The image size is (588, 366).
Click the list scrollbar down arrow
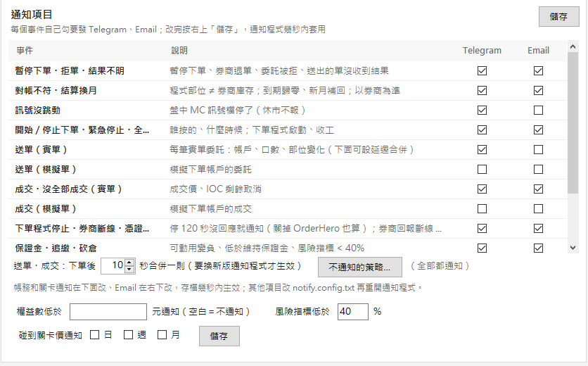(x=573, y=247)
